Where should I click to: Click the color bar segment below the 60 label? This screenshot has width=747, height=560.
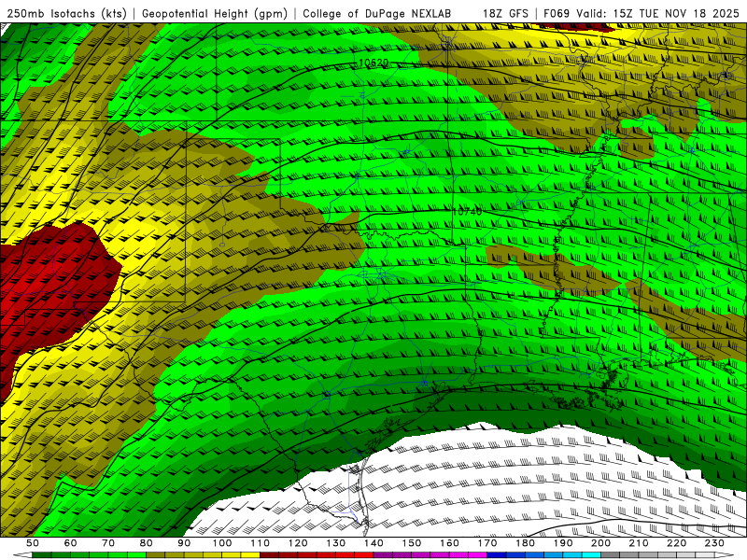click(x=79, y=555)
